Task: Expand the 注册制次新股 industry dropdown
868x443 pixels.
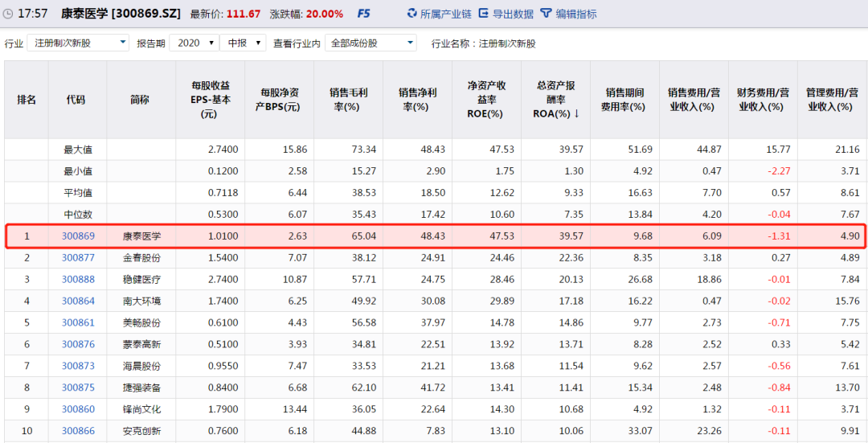Action: tap(122, 43)
